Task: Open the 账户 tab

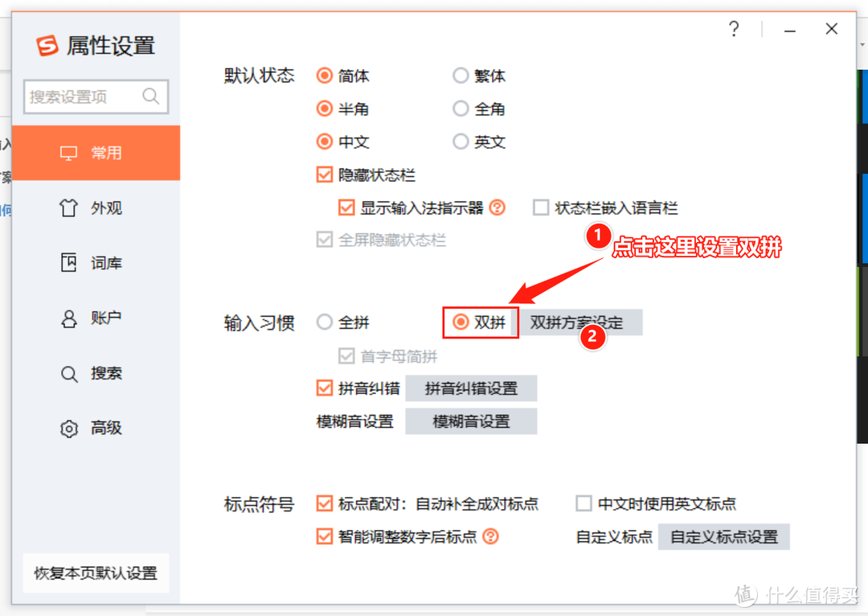Action: coord(96,318)
